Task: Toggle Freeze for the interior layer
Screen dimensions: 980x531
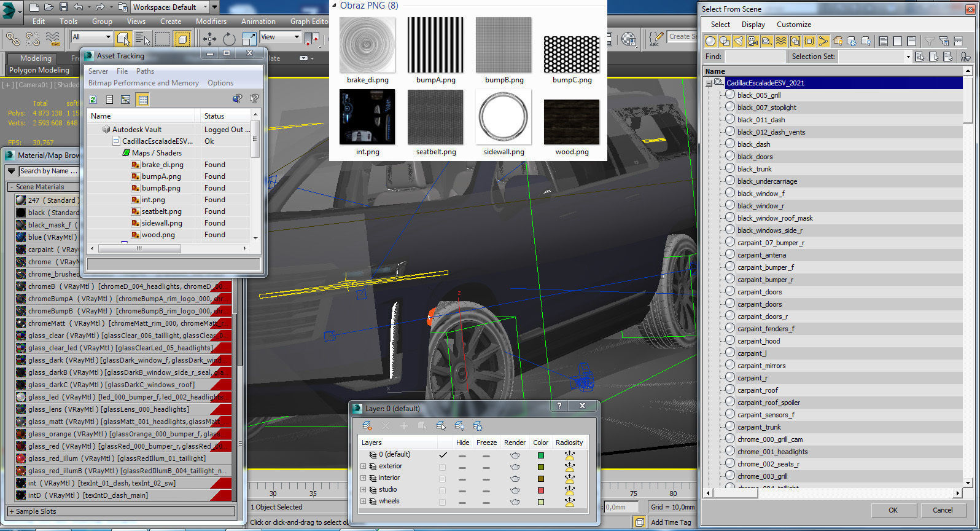Action: 486,478
